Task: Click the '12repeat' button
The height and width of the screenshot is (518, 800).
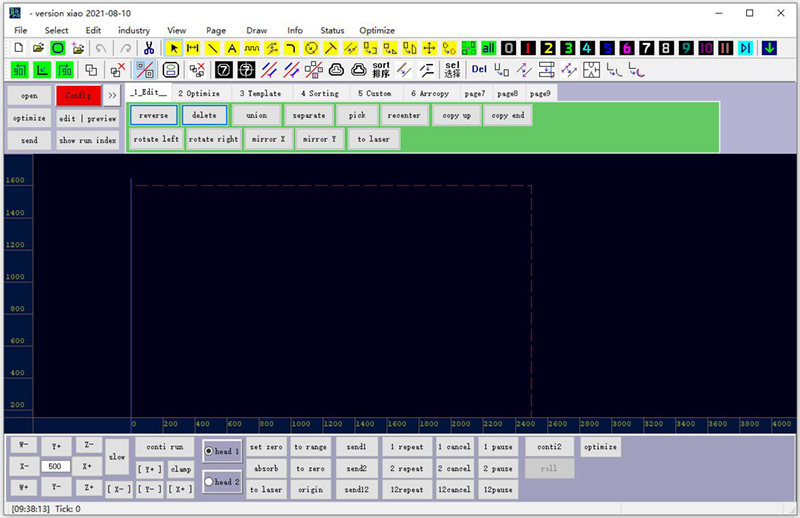Action: (x=407, y=489)
